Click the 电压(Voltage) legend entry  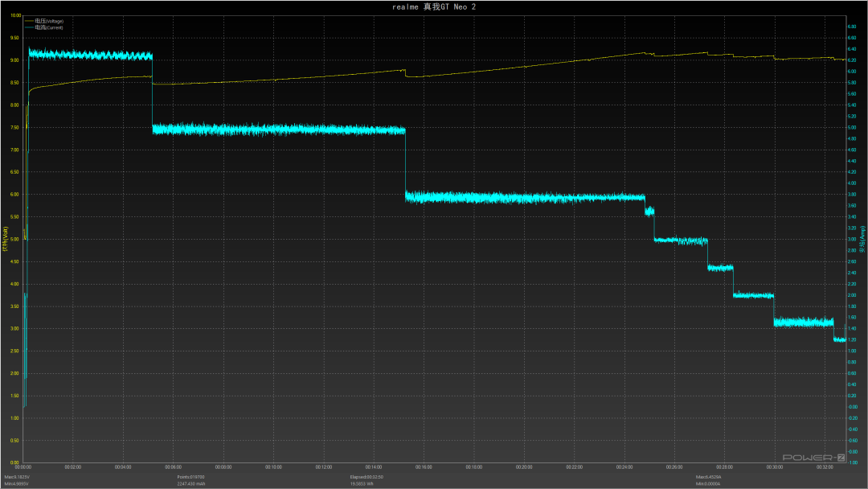(x=49, y=21)
